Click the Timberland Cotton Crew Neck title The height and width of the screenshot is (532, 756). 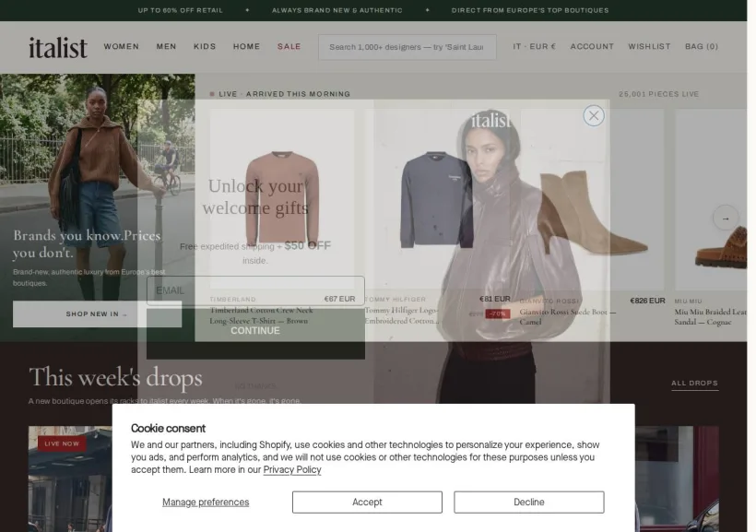261,315
